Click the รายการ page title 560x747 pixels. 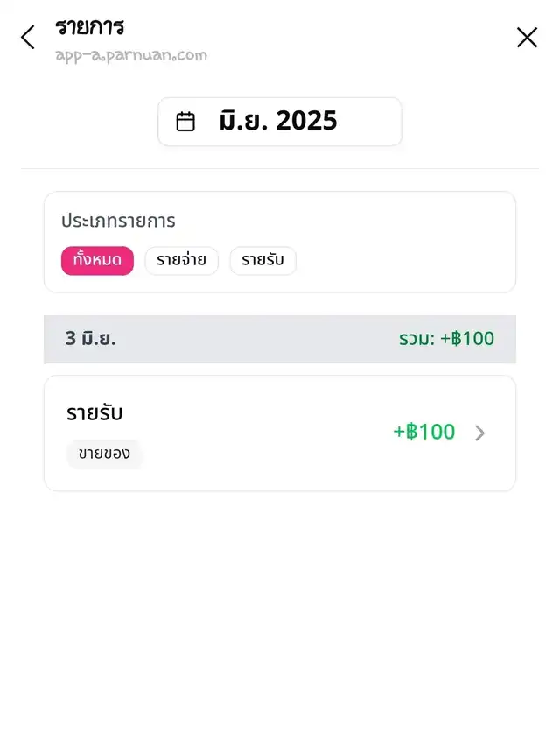[90, 27]
